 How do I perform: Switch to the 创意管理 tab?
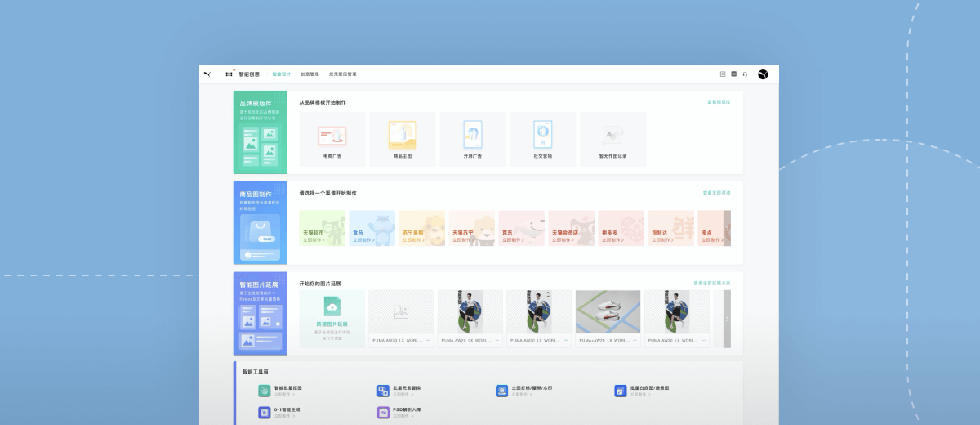[x=310, y=74]
